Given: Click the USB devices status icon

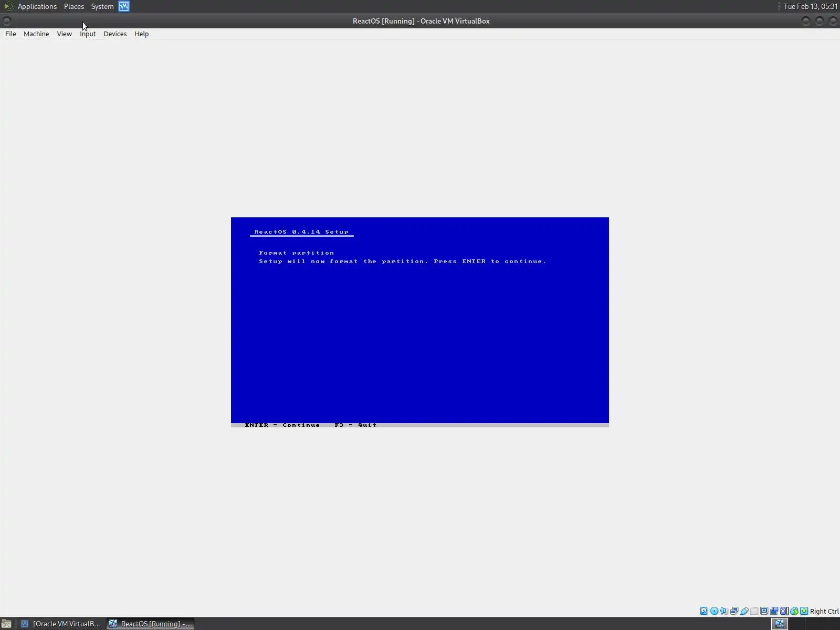Looking at the screenshot, I should pos(744,611).
